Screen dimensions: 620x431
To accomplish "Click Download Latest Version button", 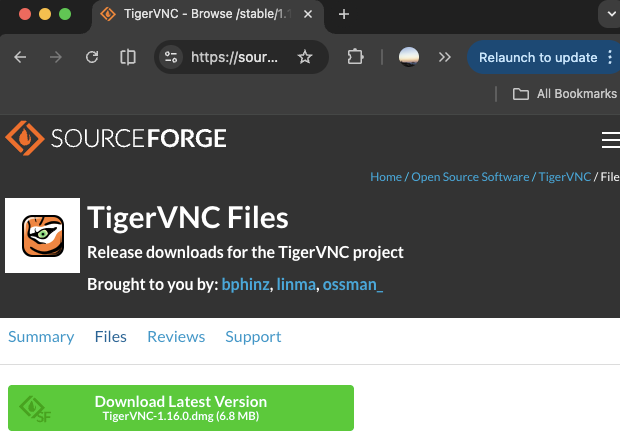I will pos(181,408).
